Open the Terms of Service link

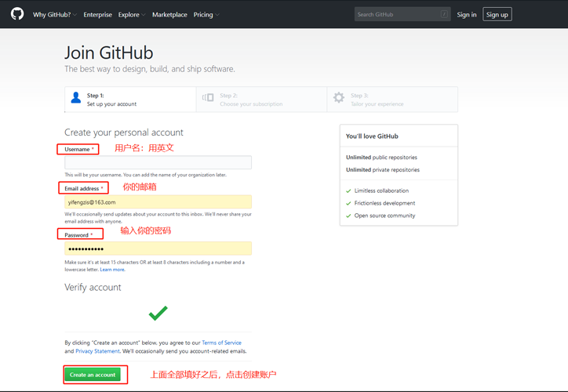(x=221, y=343)
